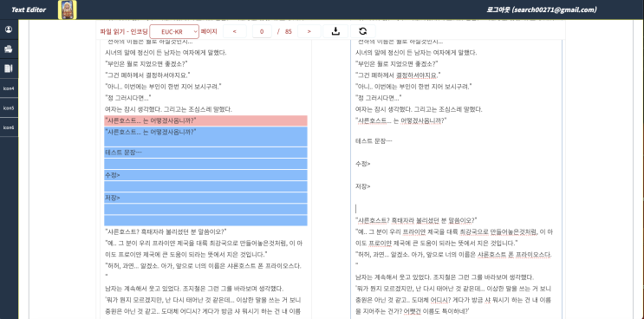Click the / 85 total page count

[284, 31]
